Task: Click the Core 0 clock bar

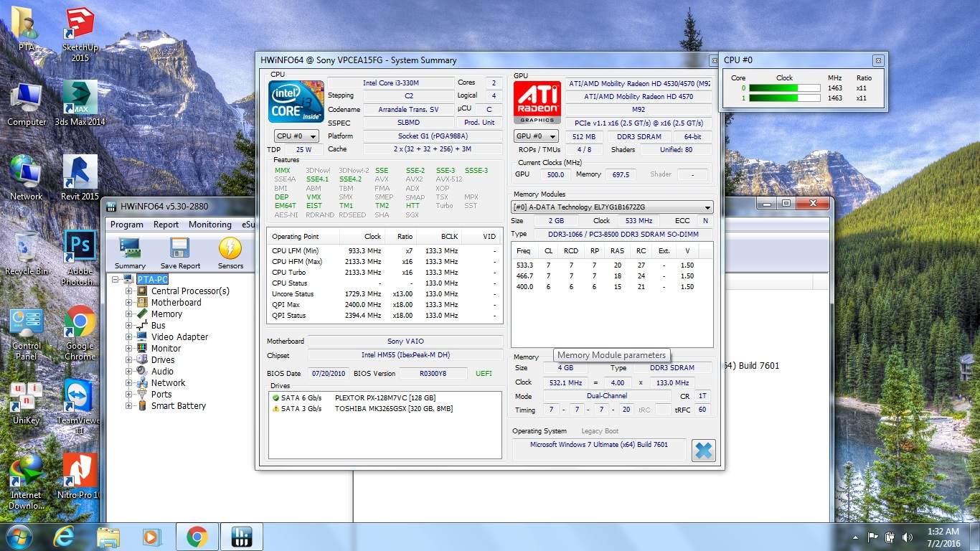Action: tap(784, 88)
